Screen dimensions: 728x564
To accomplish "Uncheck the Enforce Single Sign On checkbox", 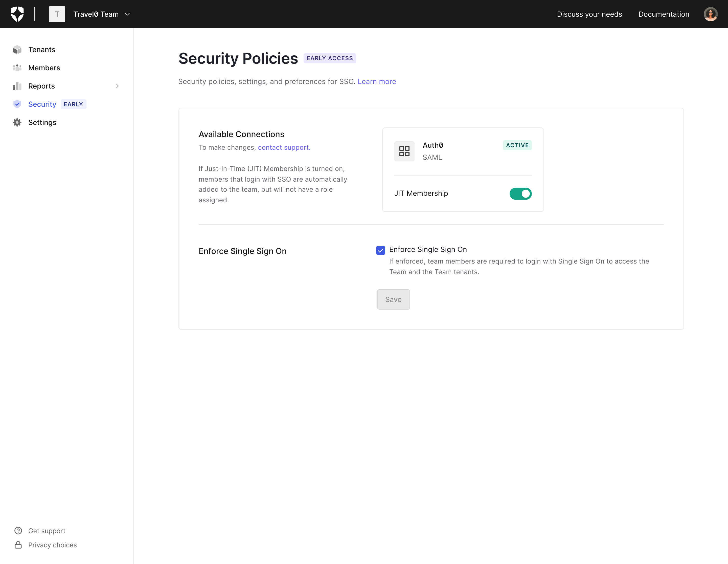I will (x=380, y=250).
